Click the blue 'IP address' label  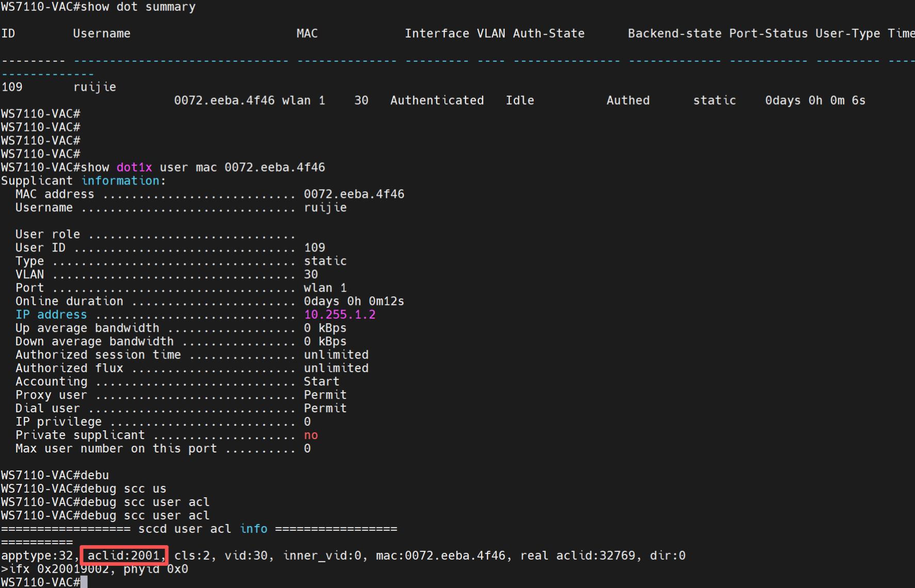[51, 314]
